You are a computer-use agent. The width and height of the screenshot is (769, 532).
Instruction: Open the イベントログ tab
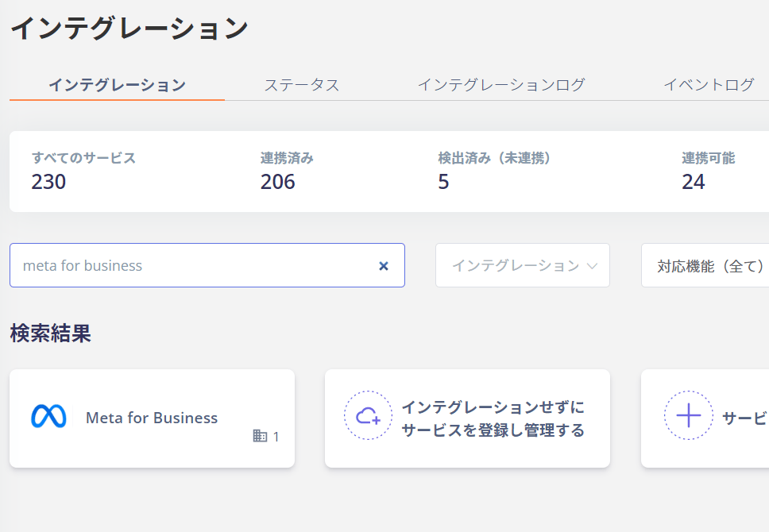point(709,85)
